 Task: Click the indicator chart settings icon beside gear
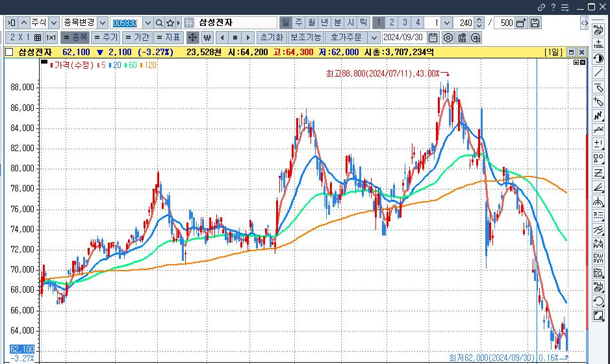coord(462,38)
